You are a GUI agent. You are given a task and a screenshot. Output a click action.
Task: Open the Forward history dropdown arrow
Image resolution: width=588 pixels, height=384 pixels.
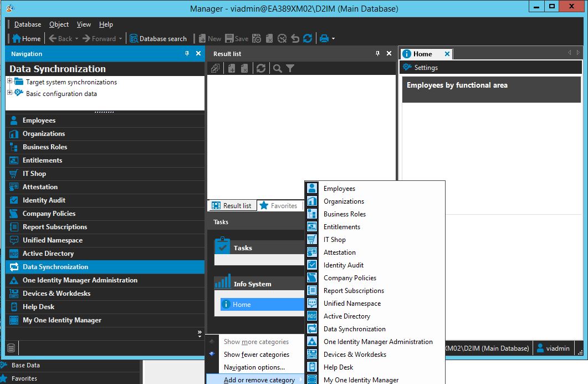[x=120, y=39]
